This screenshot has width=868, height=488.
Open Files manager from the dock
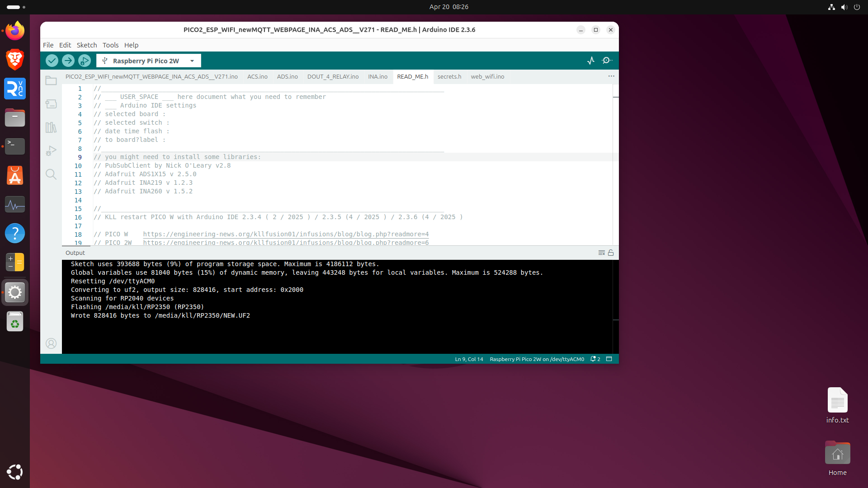click(x=15, y=117)
